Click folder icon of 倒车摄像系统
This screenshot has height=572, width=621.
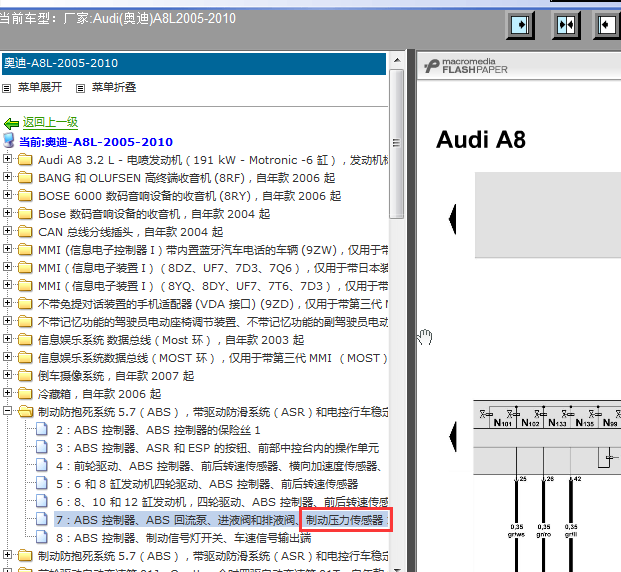coord(25,376)
